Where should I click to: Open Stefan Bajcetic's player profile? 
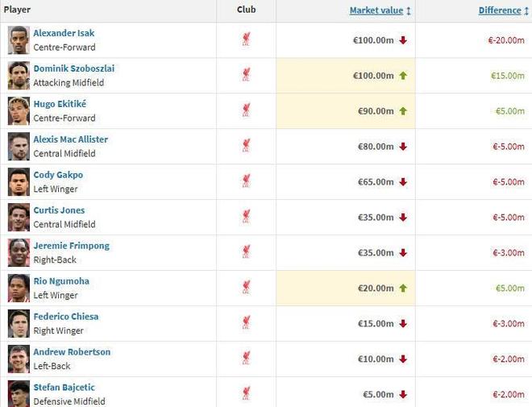click(x=64, y=388)
